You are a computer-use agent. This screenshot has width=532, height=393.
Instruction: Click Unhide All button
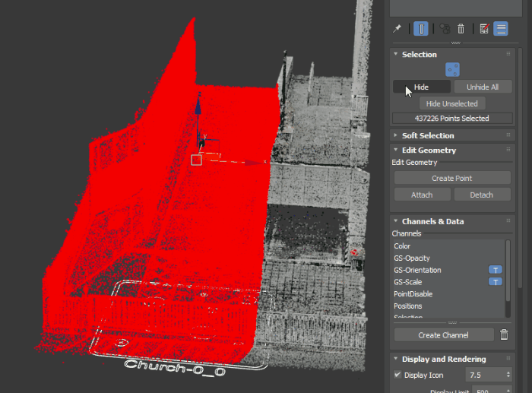(x=483, y=87)
